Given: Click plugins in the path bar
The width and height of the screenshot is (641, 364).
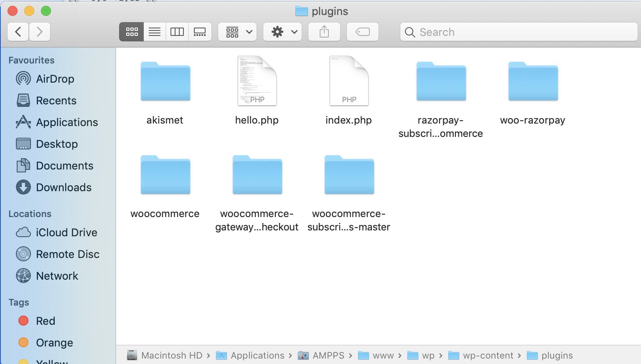Looking at the screenshot, I should coord(550,355).
